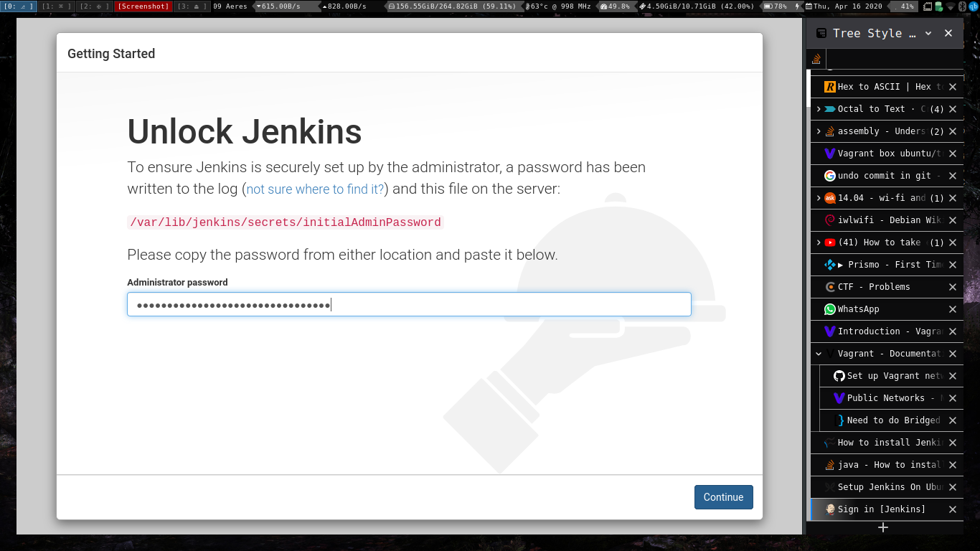This screenshot has width=980, height=551.
Task: Click the Debian swirl favicon
Action: 830,220
